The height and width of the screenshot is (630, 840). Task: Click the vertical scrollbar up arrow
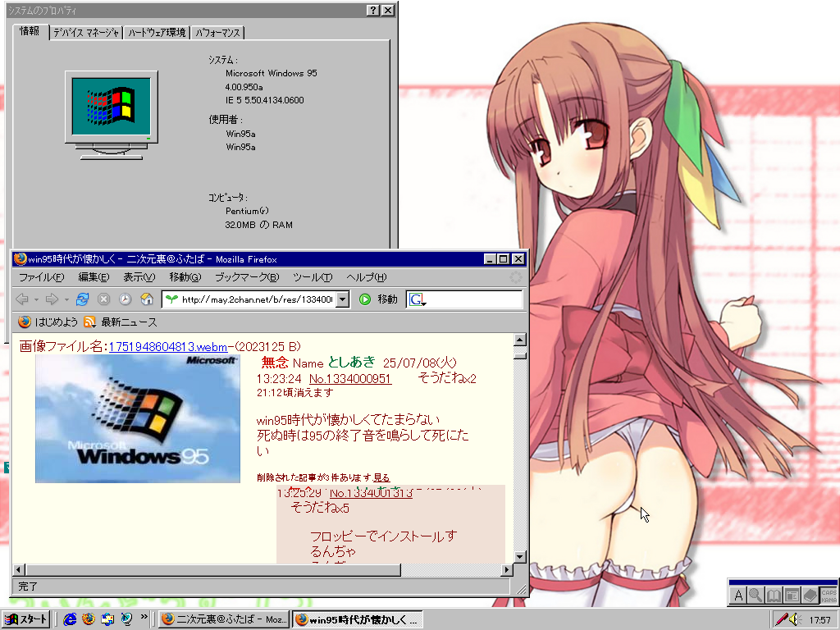tap(519, 340)
